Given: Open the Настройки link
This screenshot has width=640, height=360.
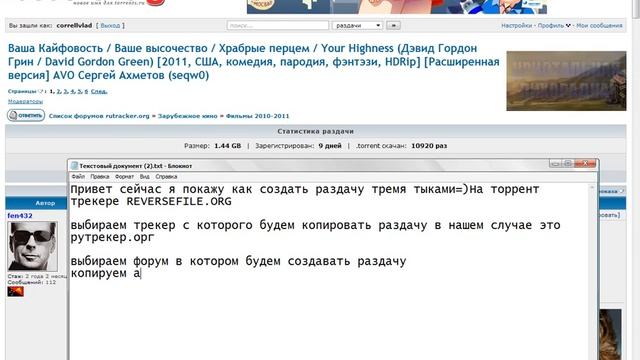Looking at the screenshot, I should tap(516, 25).
